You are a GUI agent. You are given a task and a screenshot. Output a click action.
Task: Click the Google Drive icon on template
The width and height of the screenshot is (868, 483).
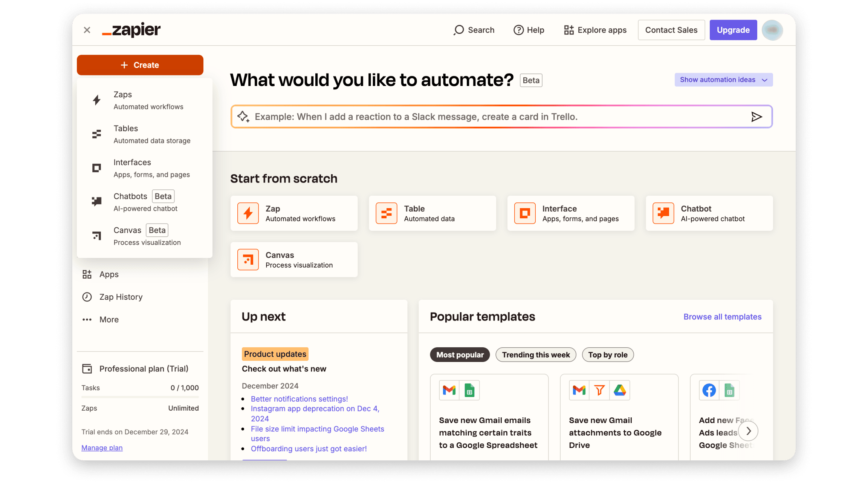[x=620, y=390]
